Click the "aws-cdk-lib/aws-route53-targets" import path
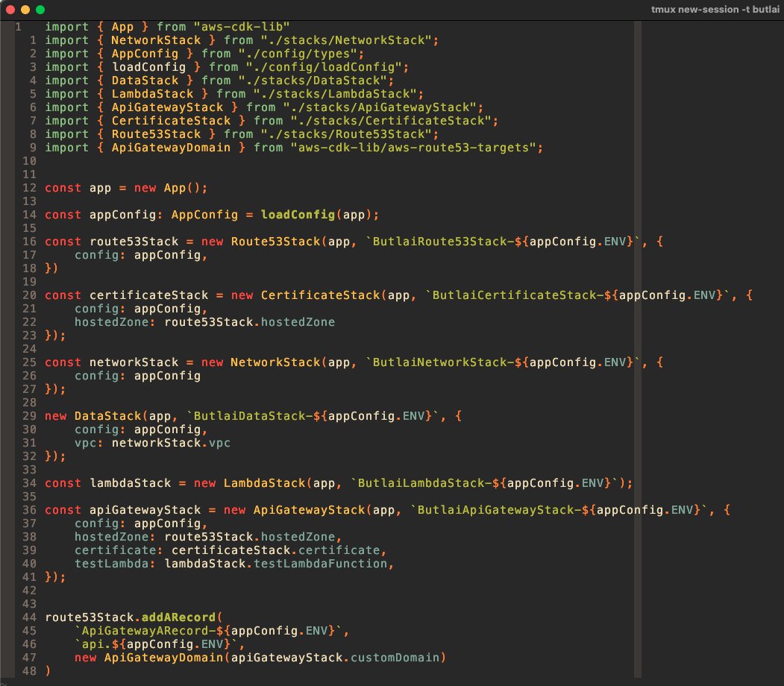784x686 pixels. tap(413, 148)
